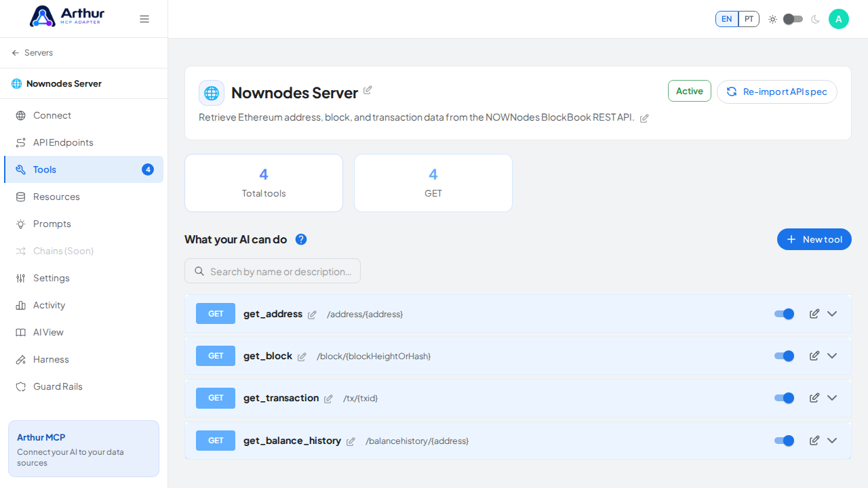Expand the get_address row
The width and height of the screenshot is (868, 488).
coord(832,314)
